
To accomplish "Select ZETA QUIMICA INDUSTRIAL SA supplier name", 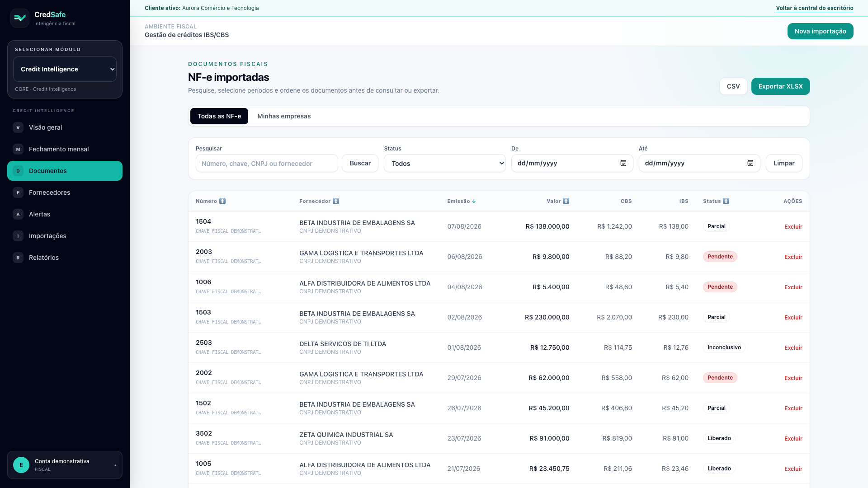I will pyautogui.click(x=346, y=435).
